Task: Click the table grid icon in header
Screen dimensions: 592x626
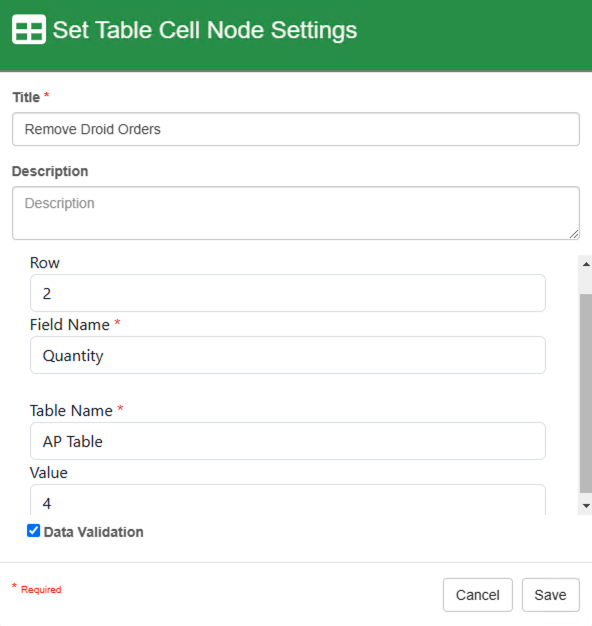Action: pos(29,30)
